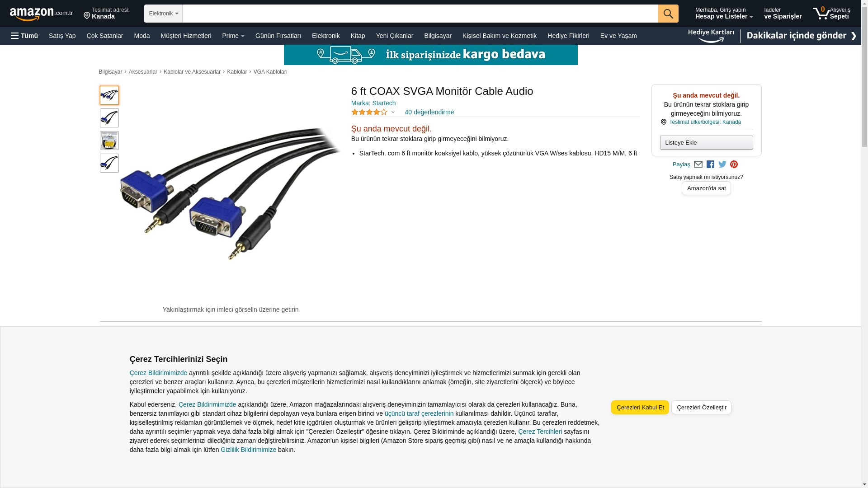
Task: Open the Kitap navigation item
Action: click(x=358, y=36)
